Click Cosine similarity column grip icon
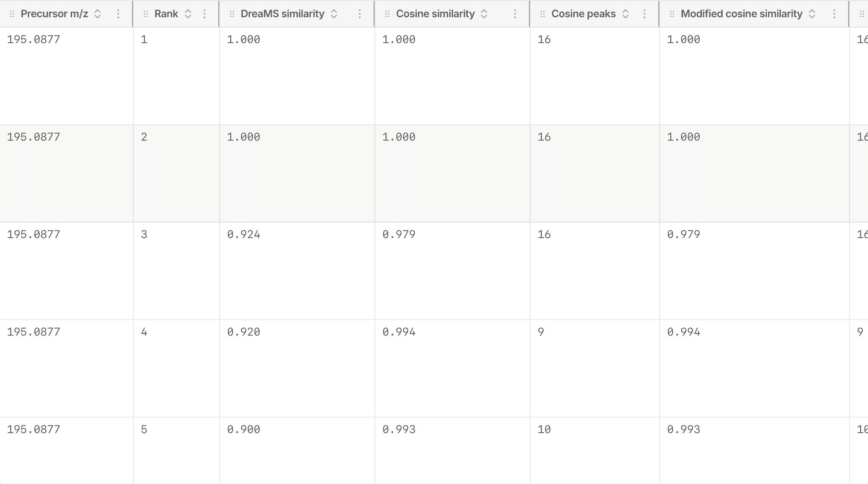 (x=387, y=14)
